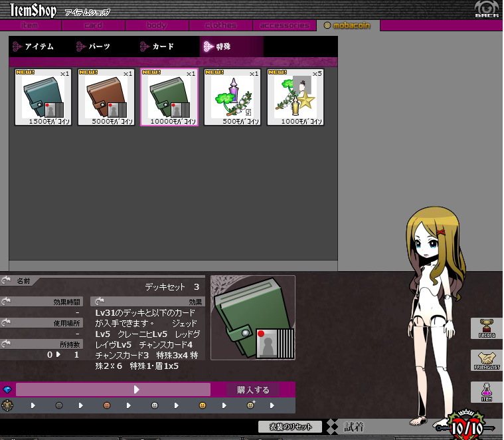This screenshot has height=440, width=504.
Task: Select the green deck set for 10000 mobacoin
Action: [x=169, y=97]
